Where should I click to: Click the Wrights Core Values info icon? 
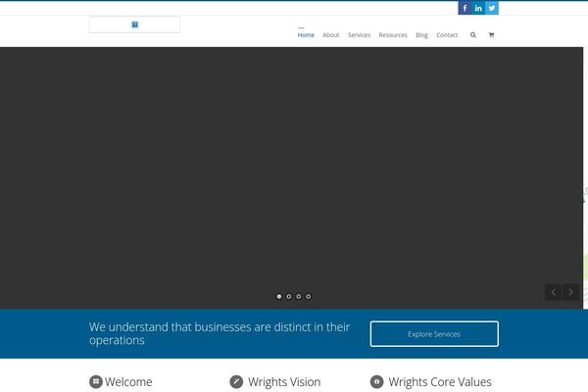click(x=377, y=382)
